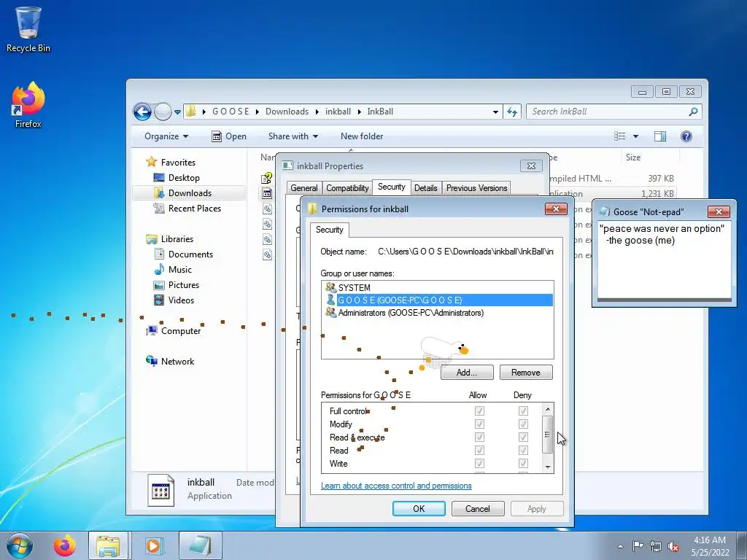Toggle Allow checkbox for Write
The width and height of the screenshot is (747, 560).
pyautogui.click(x=479, y=463)
